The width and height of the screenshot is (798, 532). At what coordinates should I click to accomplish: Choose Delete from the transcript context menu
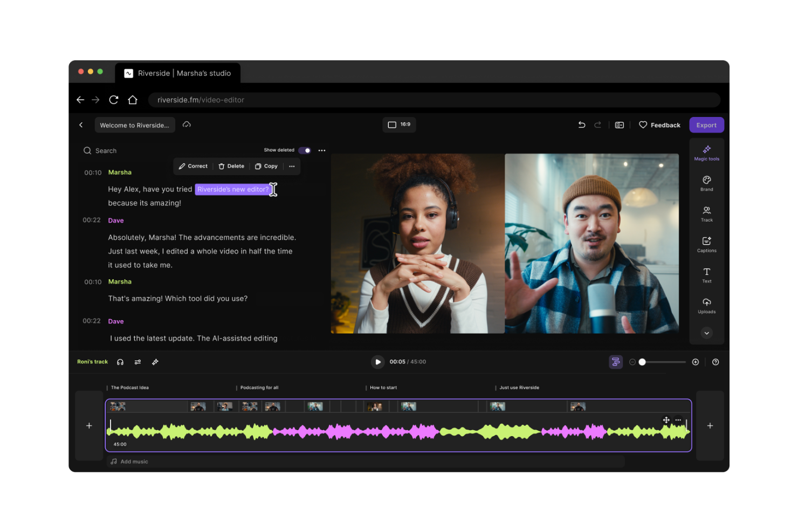pyautogui.click(x=231, y=166)
